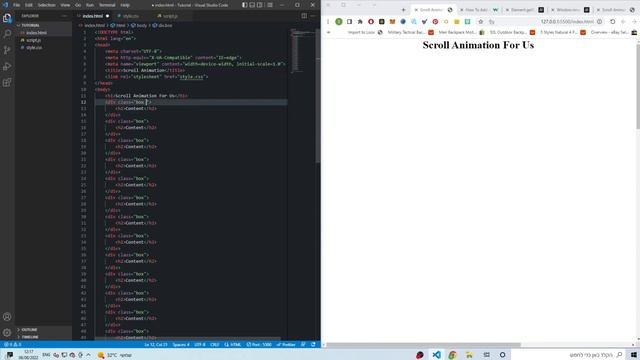Viewport: 640px width, 360px height.
Task: Change language mode via HTML status item
Action: point(233,344)
